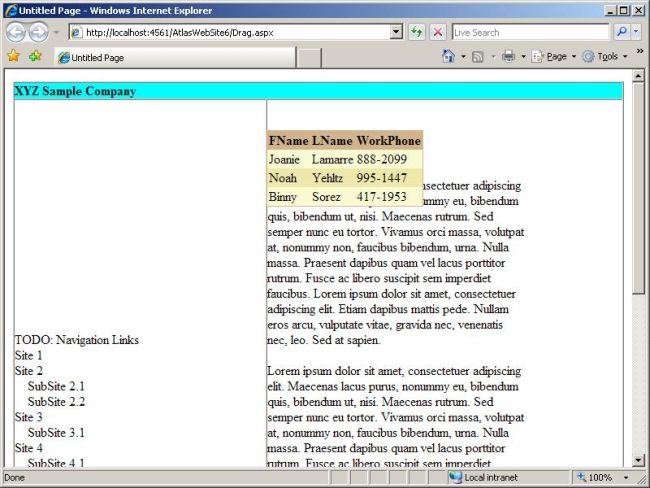Click the Local intranet zone indicator
The width and height of the screenshot is (650, 488).
483,477
